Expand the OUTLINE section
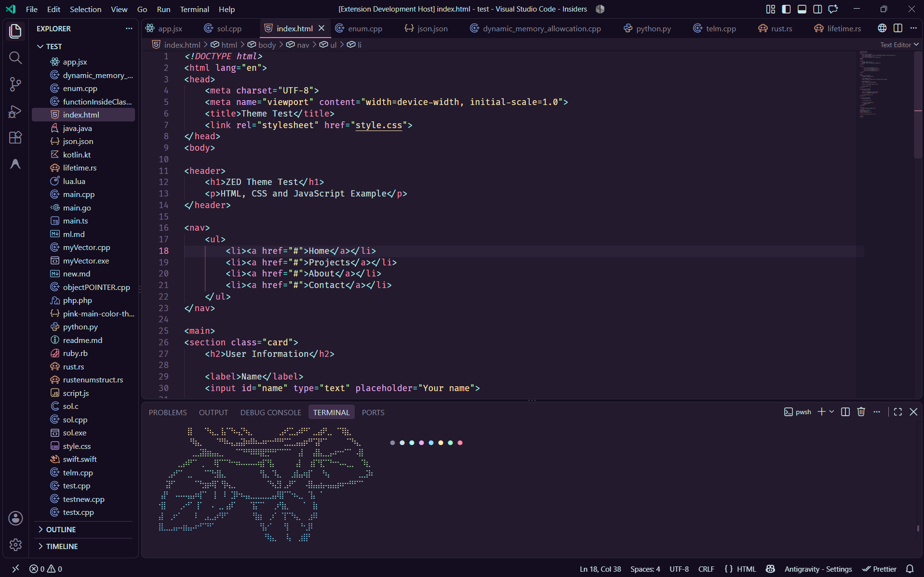Screen dimensions: 924x577 pyautogui.click(x=61, y=529)
